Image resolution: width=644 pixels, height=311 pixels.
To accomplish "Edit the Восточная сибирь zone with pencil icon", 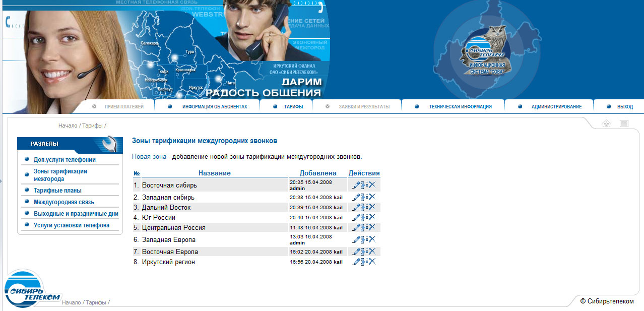I will 356,185.
